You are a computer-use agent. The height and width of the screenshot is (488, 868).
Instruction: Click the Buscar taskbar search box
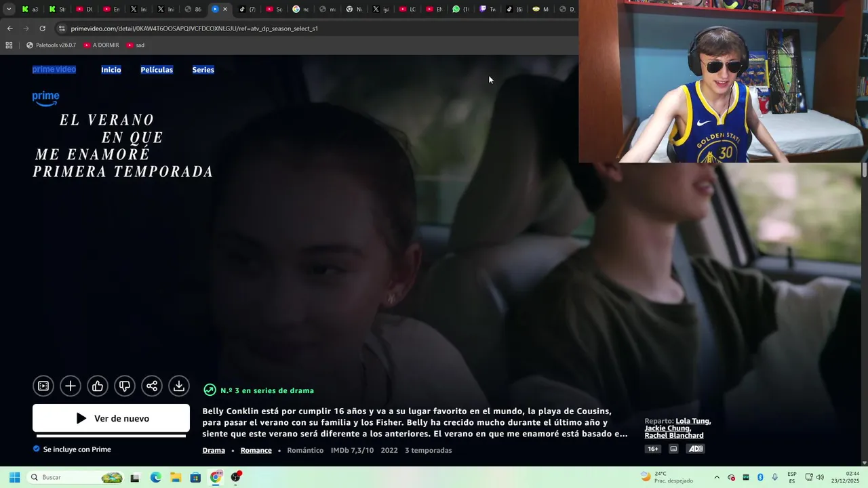(76, 477)
